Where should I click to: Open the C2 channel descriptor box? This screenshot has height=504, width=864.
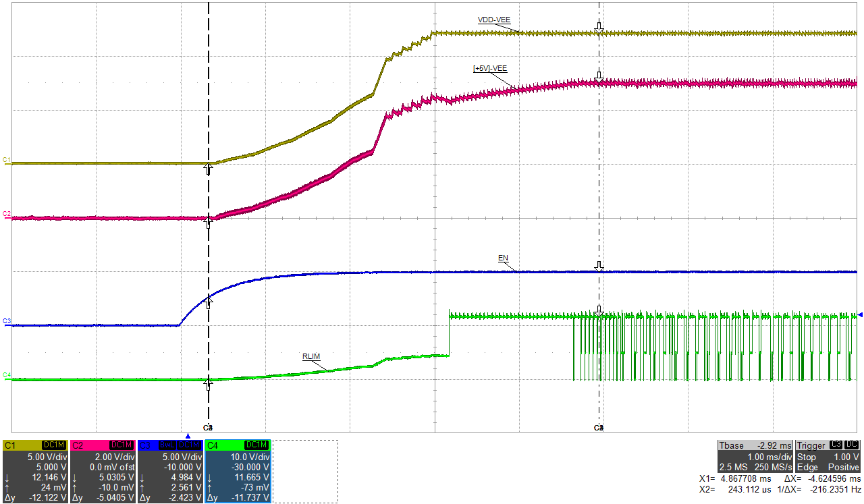click(x=103, y=471)
